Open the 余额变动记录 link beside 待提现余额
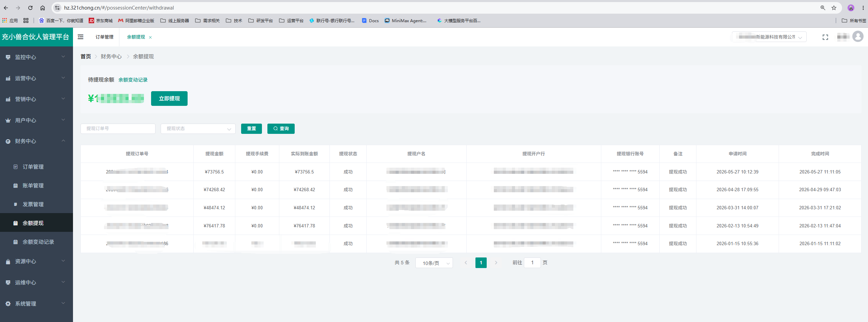The height and width of the screenshot is (322, 868). [133, 80]
